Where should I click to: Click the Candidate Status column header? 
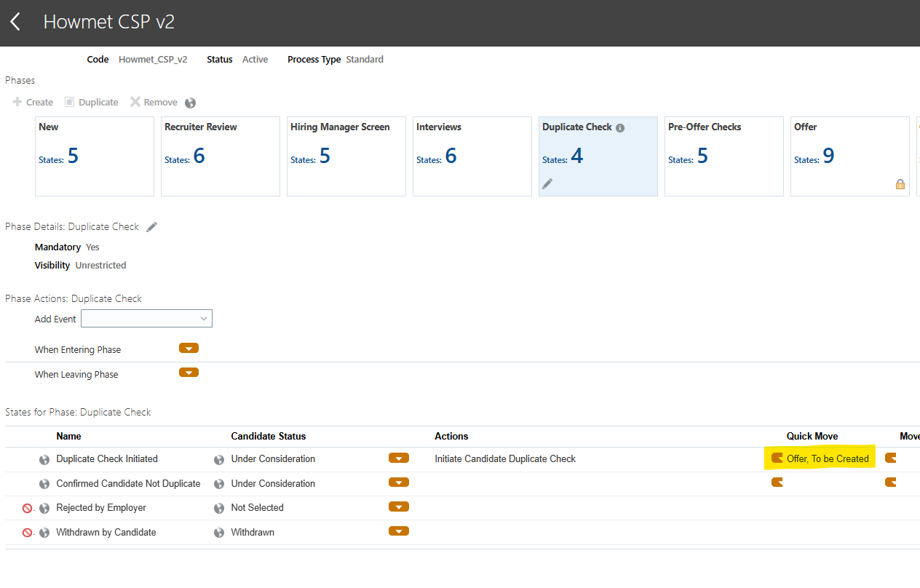(269, 437)
